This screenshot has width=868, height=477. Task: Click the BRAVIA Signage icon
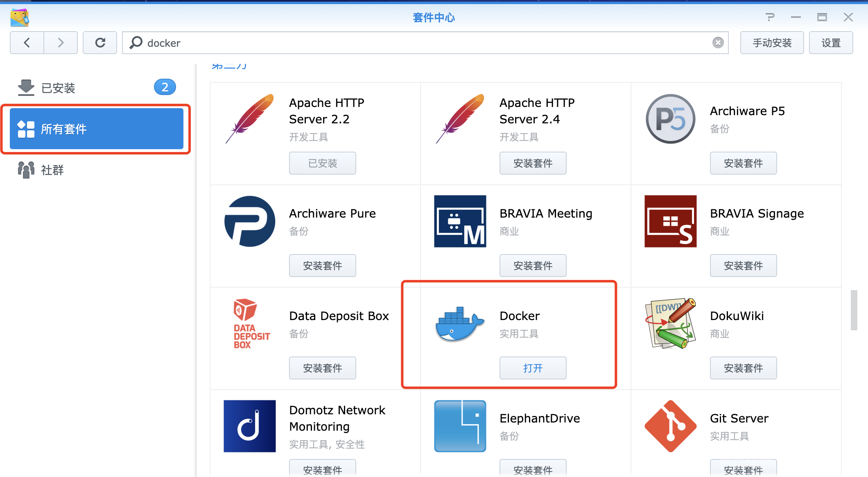(671, 221)
